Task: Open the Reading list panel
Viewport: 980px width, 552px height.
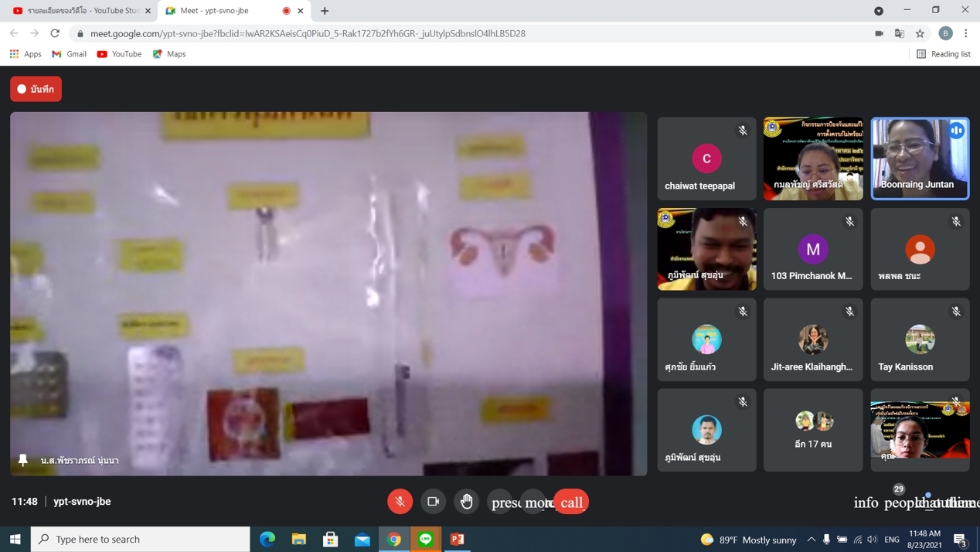Action: click(943, 54)
